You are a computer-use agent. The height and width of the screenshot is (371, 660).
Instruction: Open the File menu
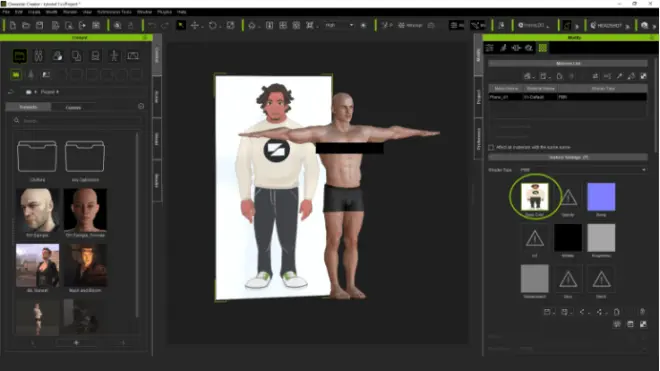click(x=6, y=12)
